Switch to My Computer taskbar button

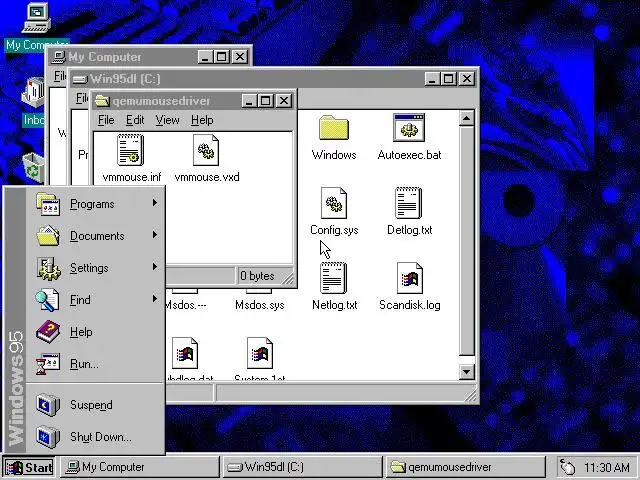(x=140, y=467)
